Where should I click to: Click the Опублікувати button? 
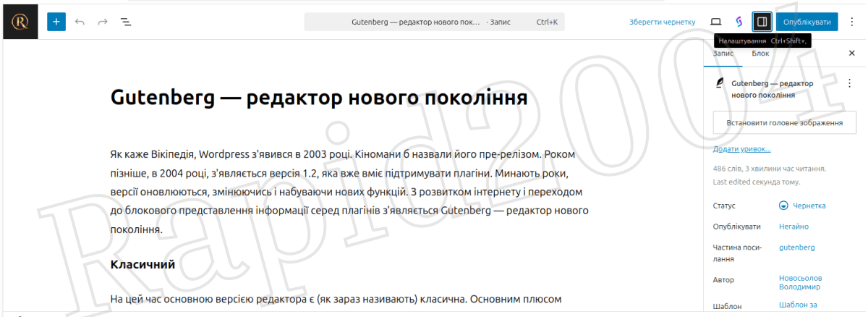tap(807, 22)
